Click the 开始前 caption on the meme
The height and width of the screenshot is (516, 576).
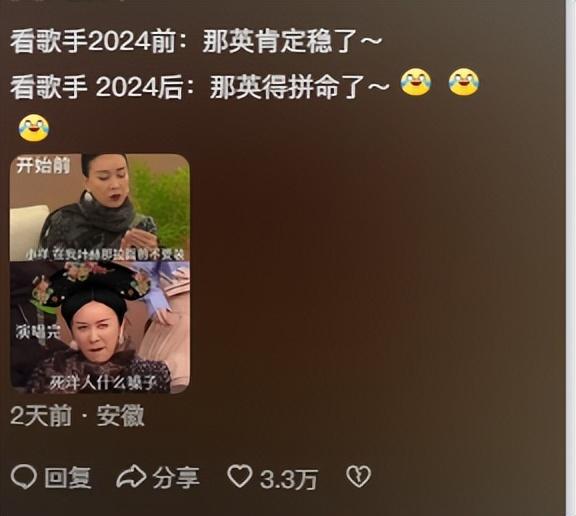click(43, 166)
